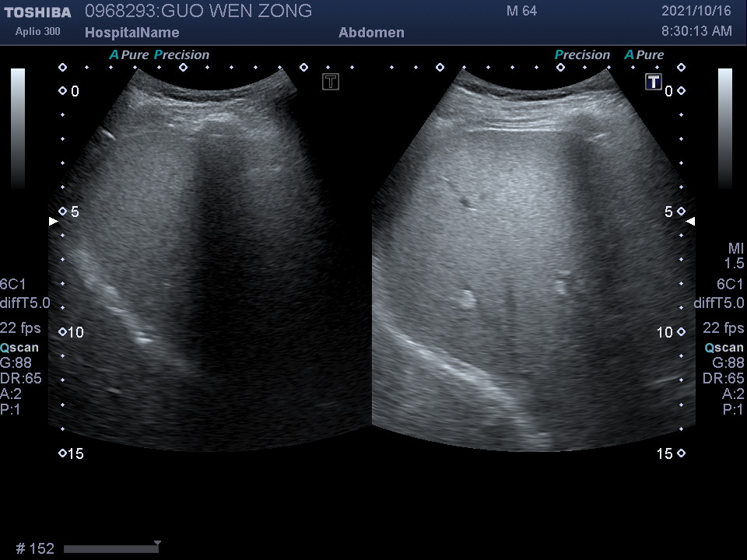Click the inactive T marker on left image
The image size is (747, 560).
(x=331, y=82)
